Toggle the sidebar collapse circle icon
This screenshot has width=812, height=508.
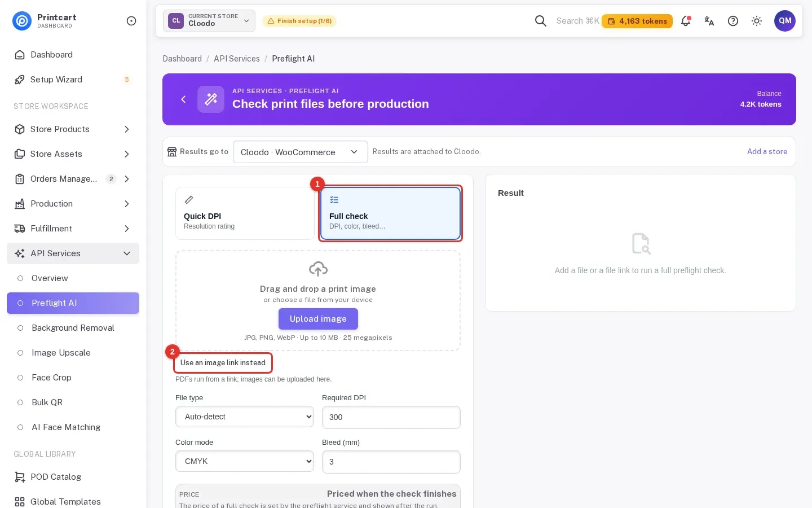[x=131, y=21]
